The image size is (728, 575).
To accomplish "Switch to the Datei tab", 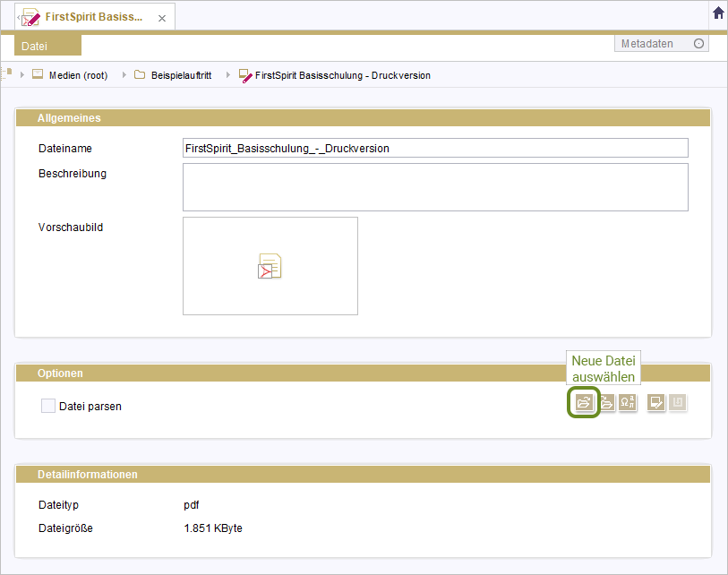I will point(47,46).
